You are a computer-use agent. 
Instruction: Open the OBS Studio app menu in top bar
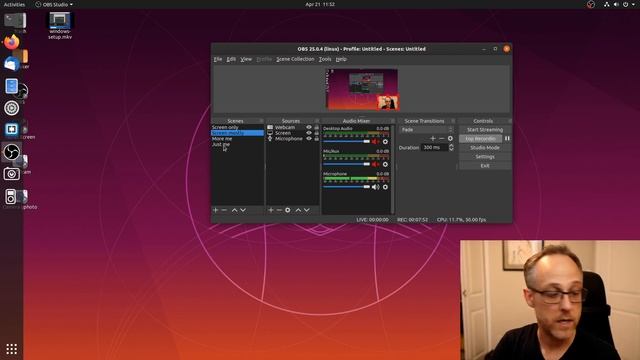coord(54,4)
